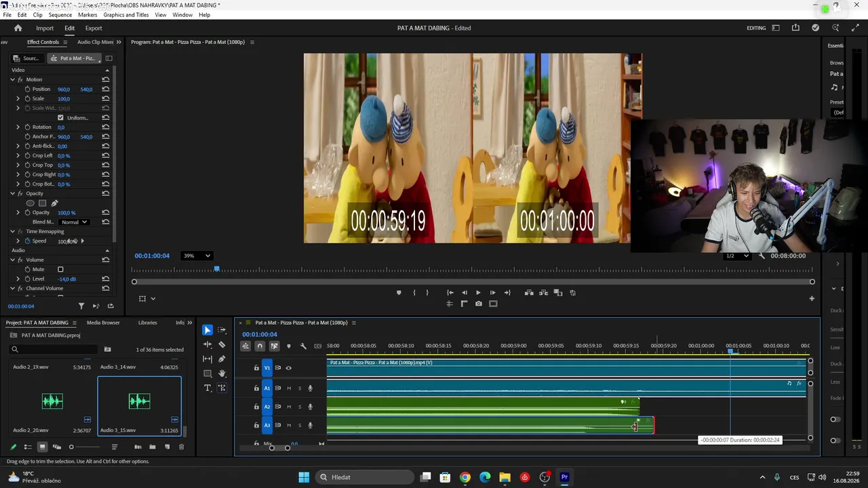Select the Type tool
This screenshot has height=488, width=868.
pos(208,388)
